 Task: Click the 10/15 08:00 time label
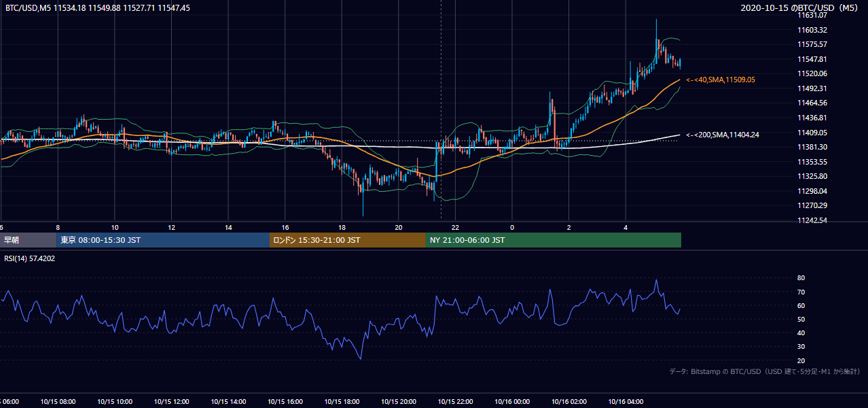pyautogui.click(x=58, y=402)
